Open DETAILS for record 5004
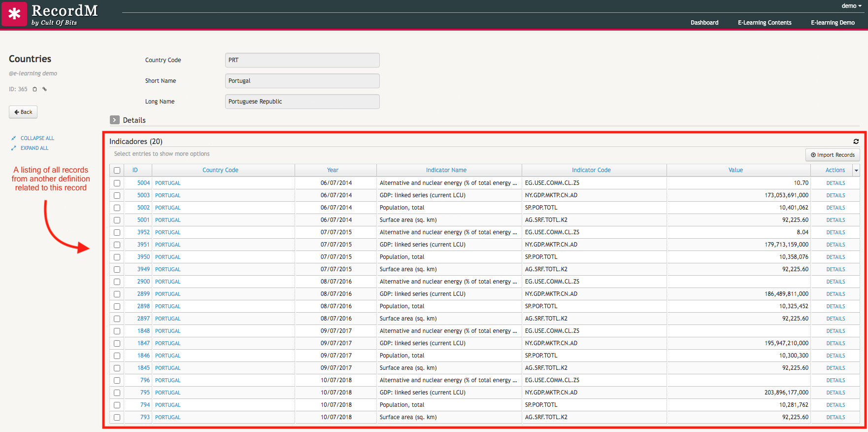 pyautogui.click(x=835, y=183)
